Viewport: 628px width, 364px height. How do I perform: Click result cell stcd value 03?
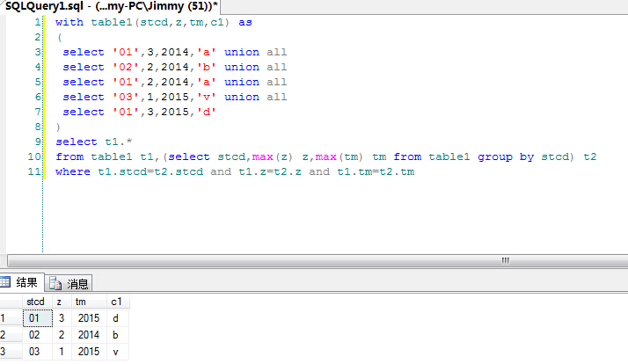point(38,352)
